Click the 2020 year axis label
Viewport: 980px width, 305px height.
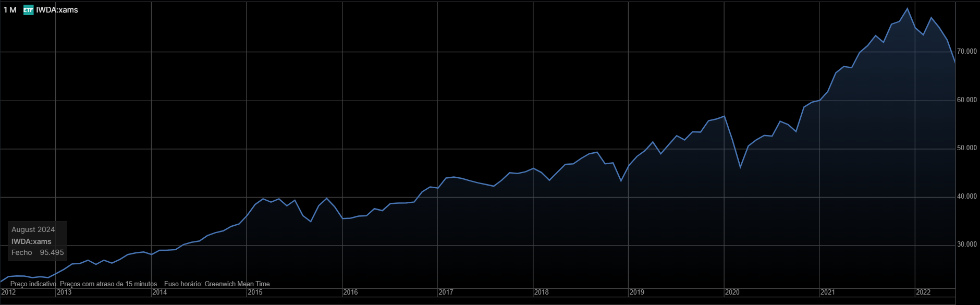coord(732,292)
